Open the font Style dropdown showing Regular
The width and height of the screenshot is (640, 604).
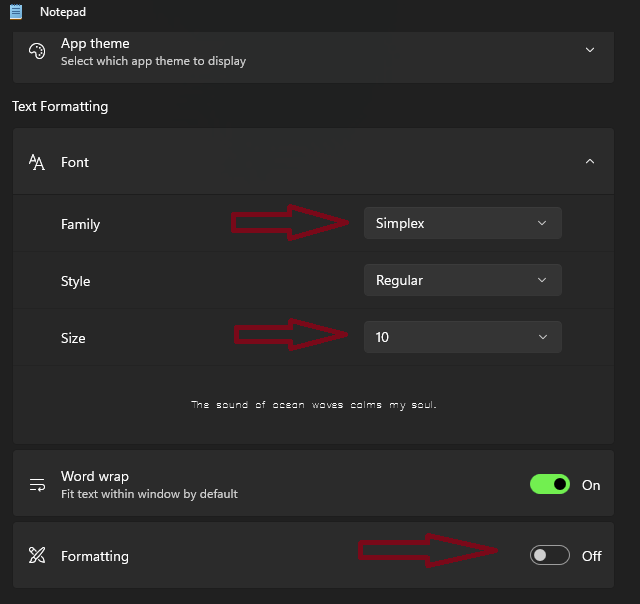pos(462,281)
